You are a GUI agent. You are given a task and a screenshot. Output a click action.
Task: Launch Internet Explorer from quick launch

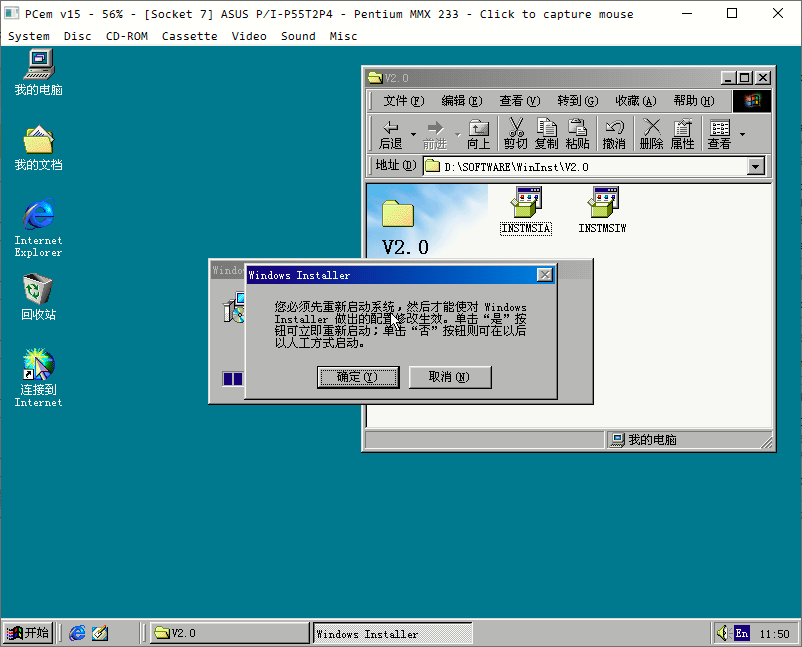(77, 633)
